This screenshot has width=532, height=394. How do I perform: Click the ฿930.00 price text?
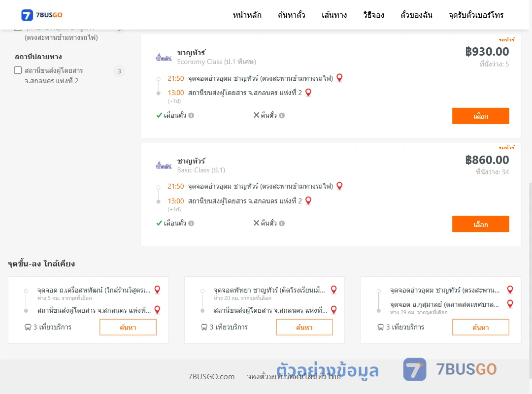click(487, 52)
